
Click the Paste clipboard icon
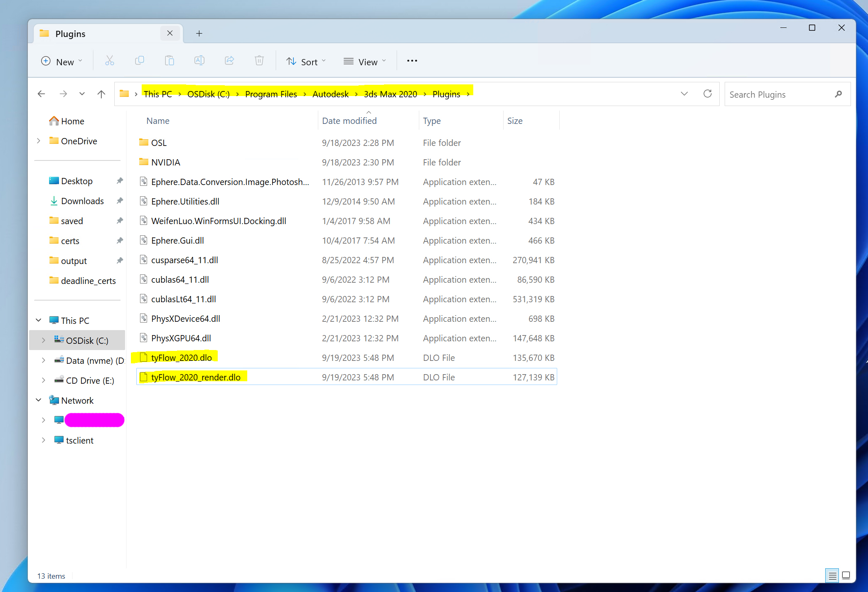coord(170,61)
